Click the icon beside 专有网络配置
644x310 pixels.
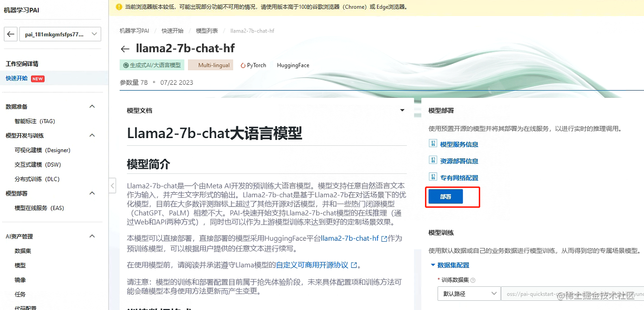[x=433, y=177]
